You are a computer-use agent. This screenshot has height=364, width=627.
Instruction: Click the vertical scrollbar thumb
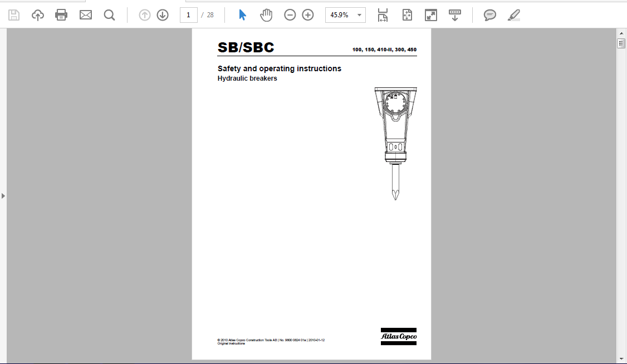621,43
